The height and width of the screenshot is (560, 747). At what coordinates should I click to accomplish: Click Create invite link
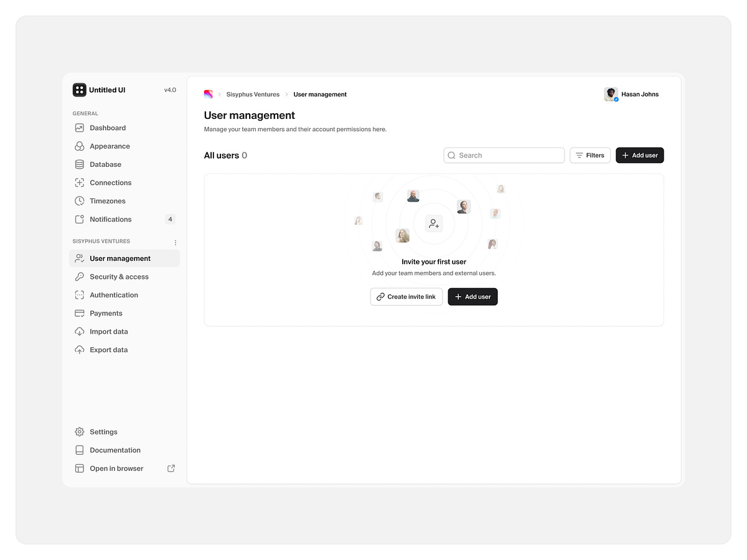(406, 296)
